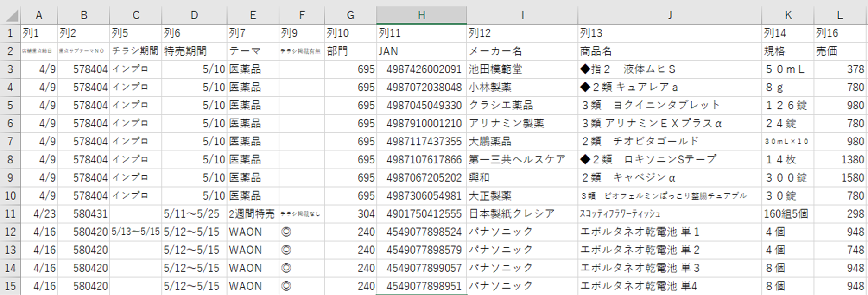
Task: Click maker cell 第一三共ヘルスケア
Action: (522, 159)
